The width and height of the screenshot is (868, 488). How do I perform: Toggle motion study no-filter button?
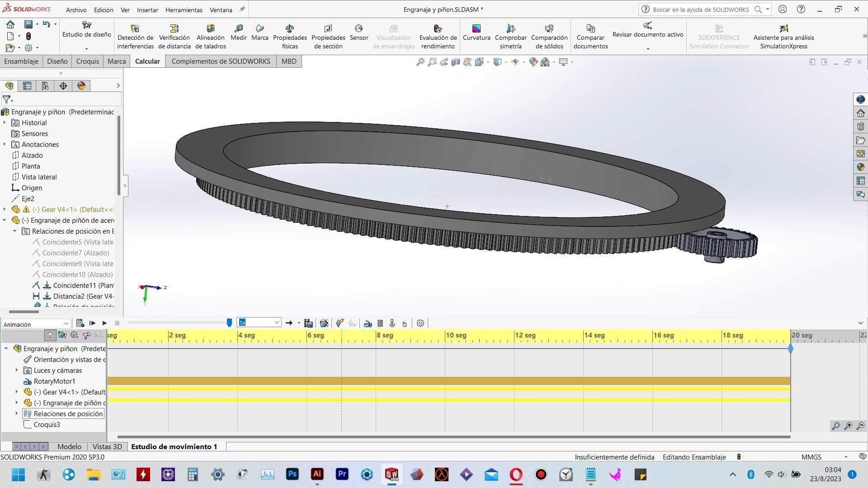50,335
